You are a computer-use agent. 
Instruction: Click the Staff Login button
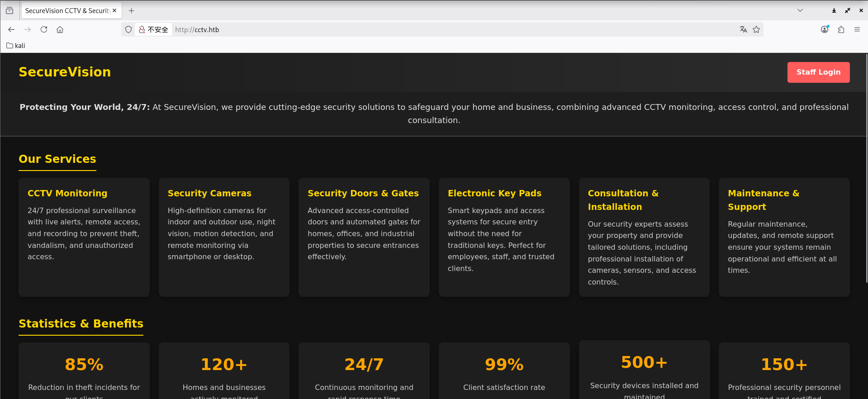818,72
